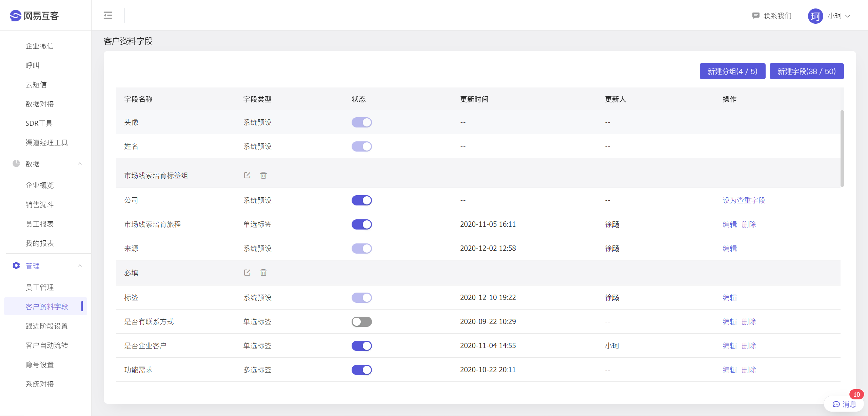This screenshot has height=416, width=868.
Task: Open the 小珂 account dropdown arrow
Action: point(848,16)
